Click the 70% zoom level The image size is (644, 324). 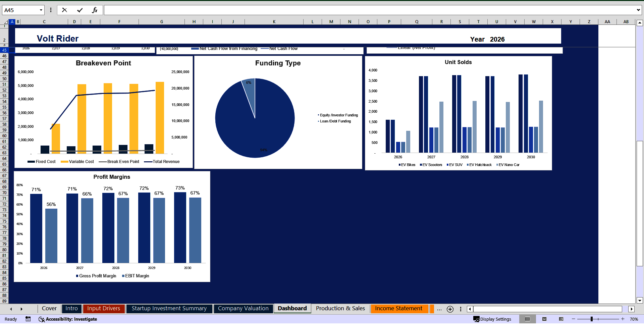click(x=634, y=319)
